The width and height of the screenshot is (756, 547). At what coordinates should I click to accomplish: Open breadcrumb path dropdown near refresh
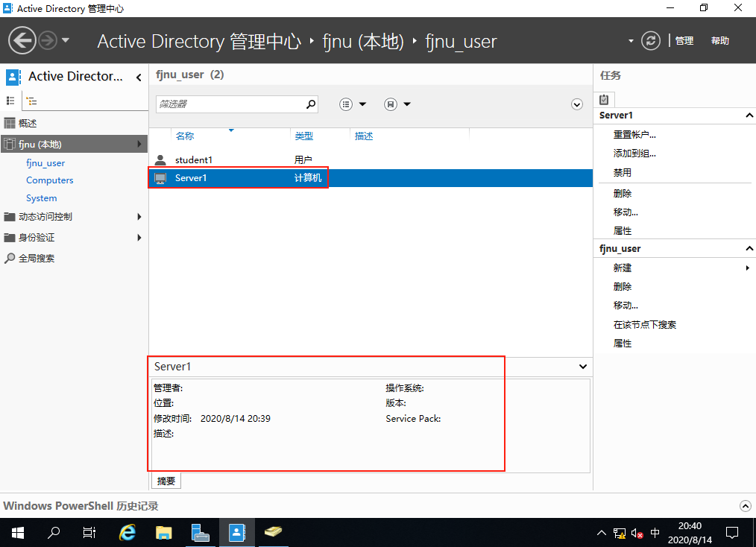pos(631,41)
